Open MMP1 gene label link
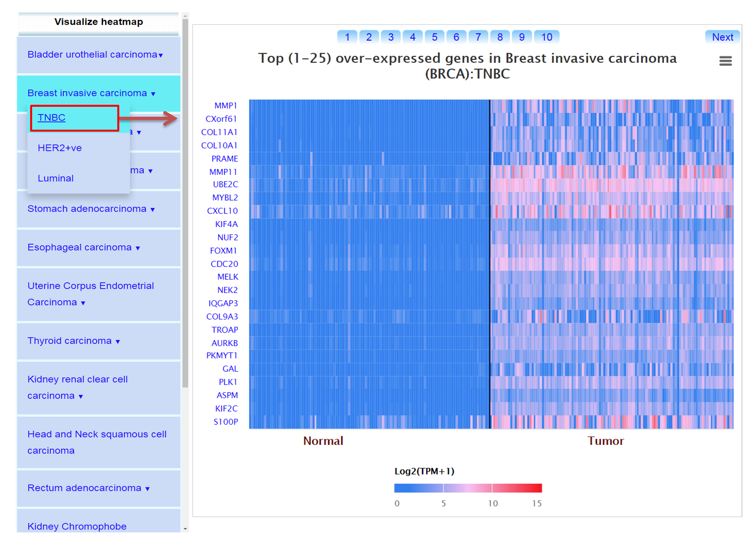 226,106
